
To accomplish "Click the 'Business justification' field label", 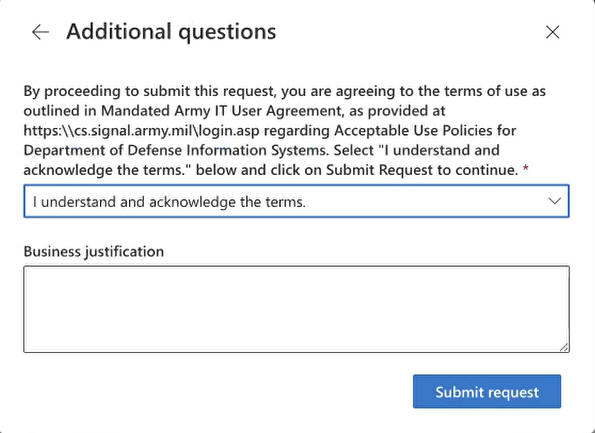I will (x=94, y=252).
